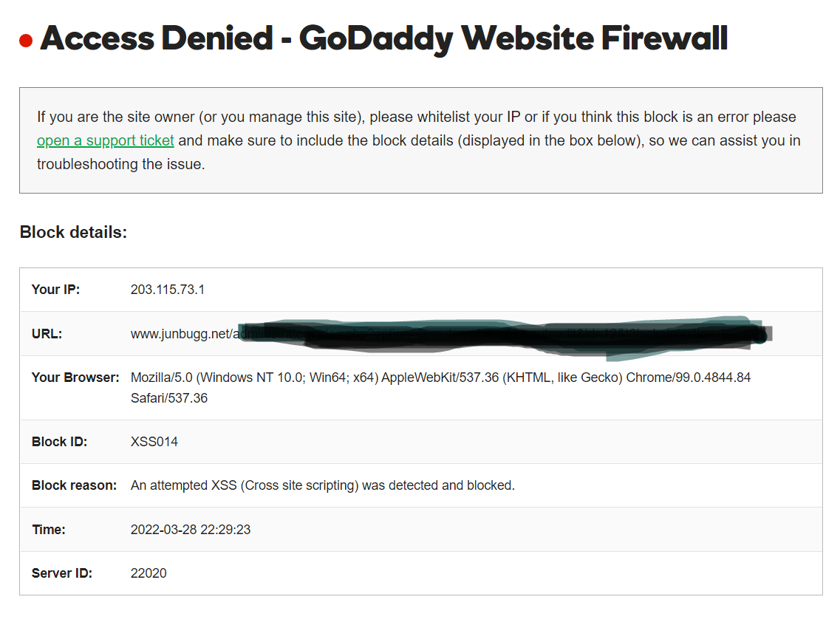The height and width of the screenshot is (625, 840).
Task: Click the attempted XSS block reason text
Action: point(322,485)
